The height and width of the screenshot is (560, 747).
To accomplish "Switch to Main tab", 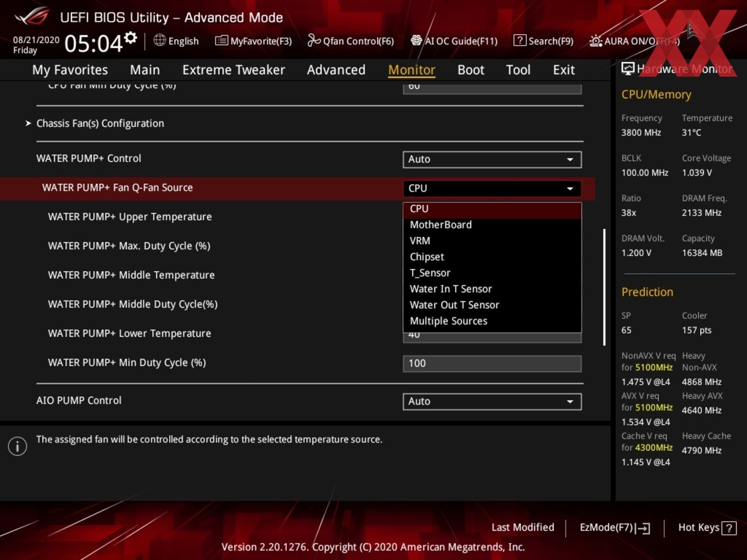I will [145, 70].
